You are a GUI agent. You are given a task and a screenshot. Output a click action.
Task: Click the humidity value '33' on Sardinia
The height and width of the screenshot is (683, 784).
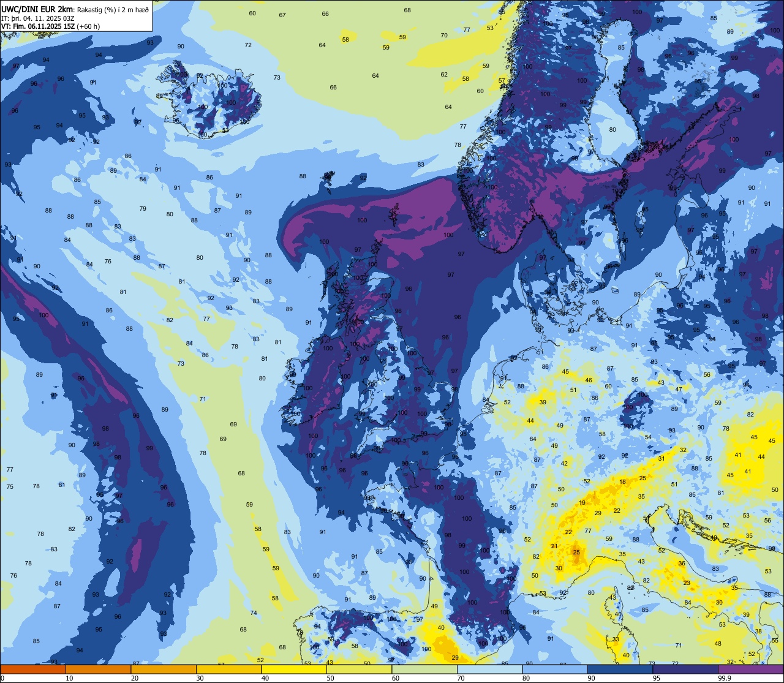pos(616,640)
